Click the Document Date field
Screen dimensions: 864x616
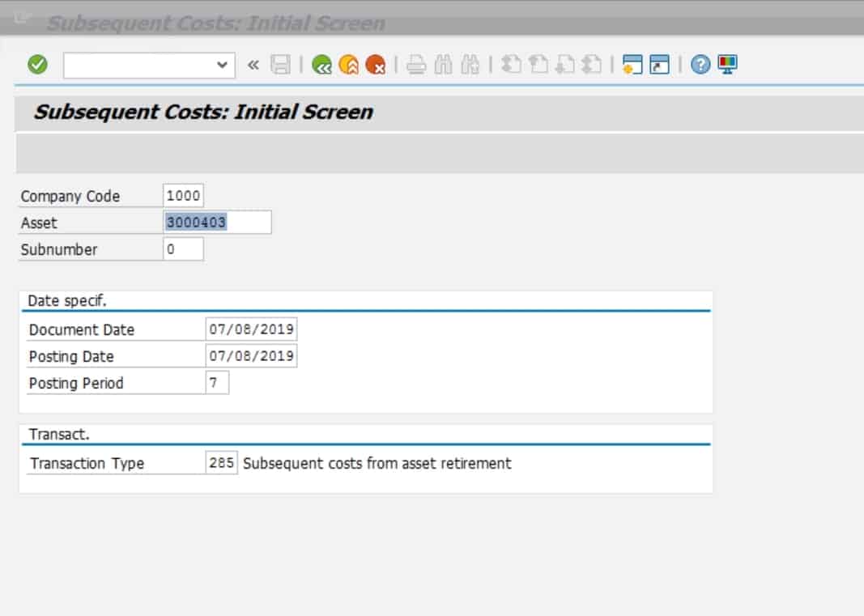tap(252, 329)
